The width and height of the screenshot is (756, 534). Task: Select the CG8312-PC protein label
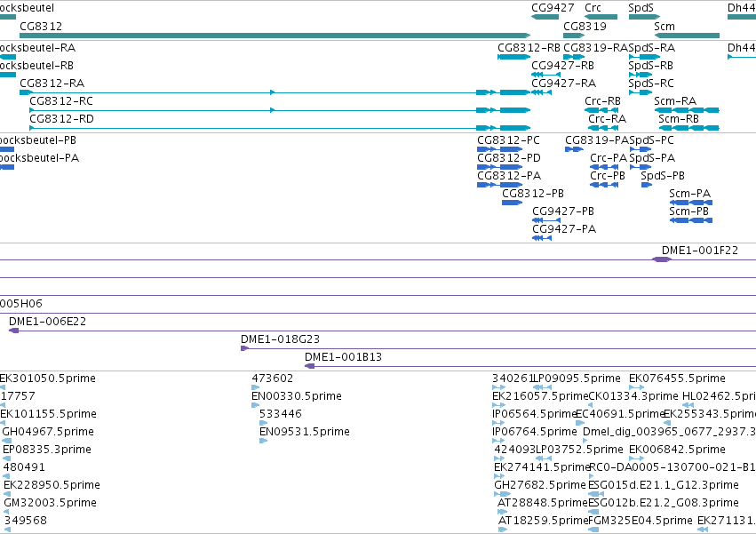[x=509, y=140]
